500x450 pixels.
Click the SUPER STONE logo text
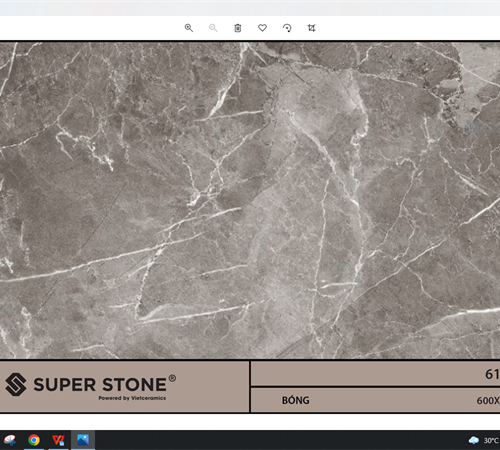(100, 385)
